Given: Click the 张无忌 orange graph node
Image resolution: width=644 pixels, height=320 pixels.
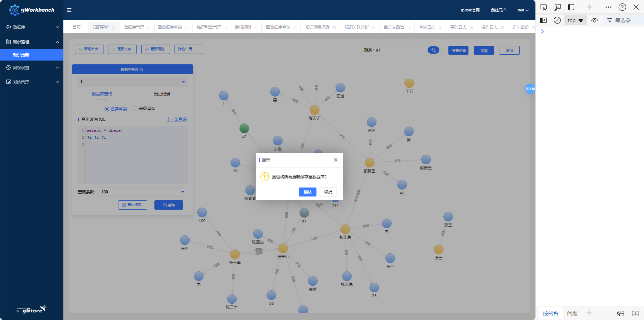Looking at the screenshot, I should pos(345,229).
